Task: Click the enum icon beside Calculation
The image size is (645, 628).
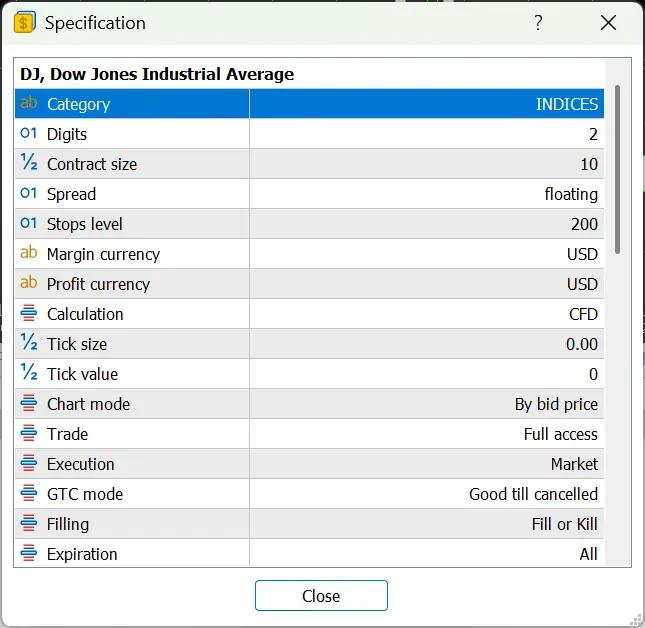Action: (29, 313)
